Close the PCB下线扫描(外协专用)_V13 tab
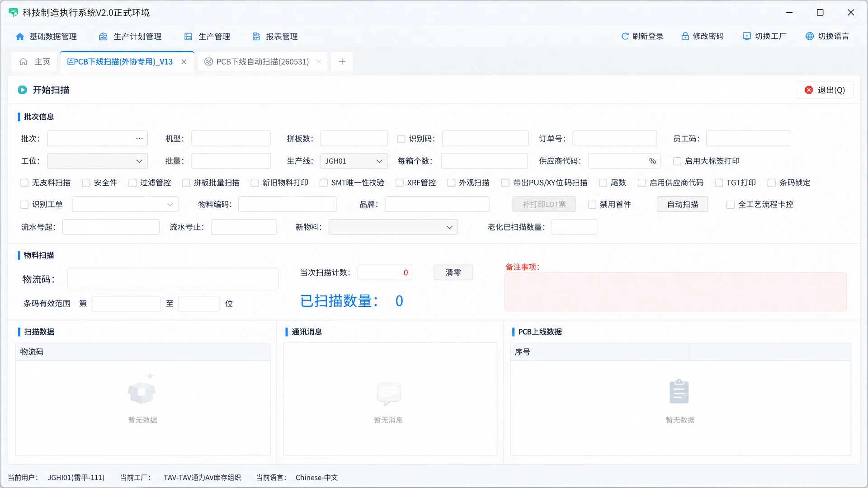This screenshot has height=488, width=868. click(184, 62)
